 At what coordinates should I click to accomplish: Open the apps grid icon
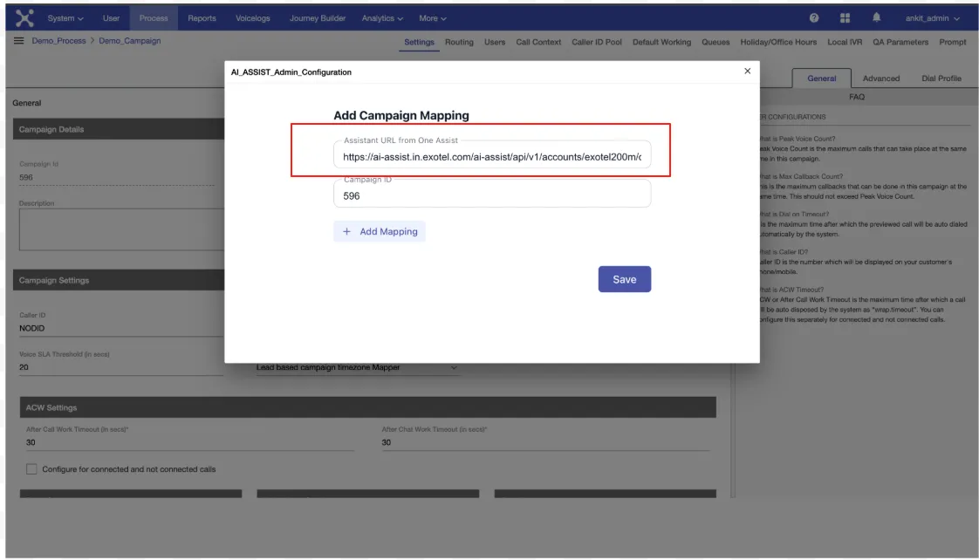(x=845, y=18)
